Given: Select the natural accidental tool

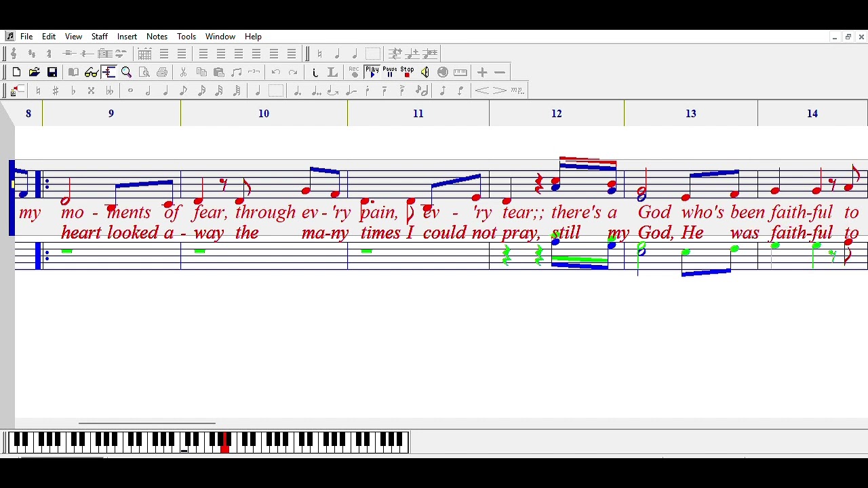Looking at the screenshot, I should 38,91.
